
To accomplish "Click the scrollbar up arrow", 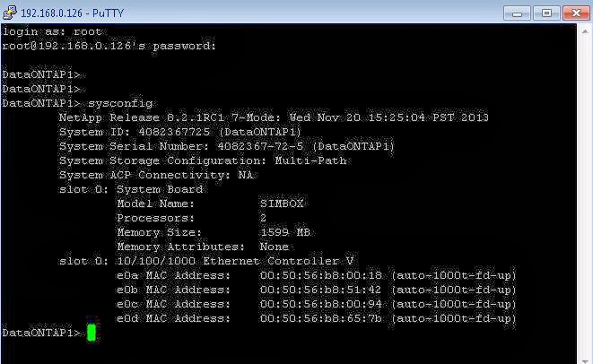I will coord(585,31).
